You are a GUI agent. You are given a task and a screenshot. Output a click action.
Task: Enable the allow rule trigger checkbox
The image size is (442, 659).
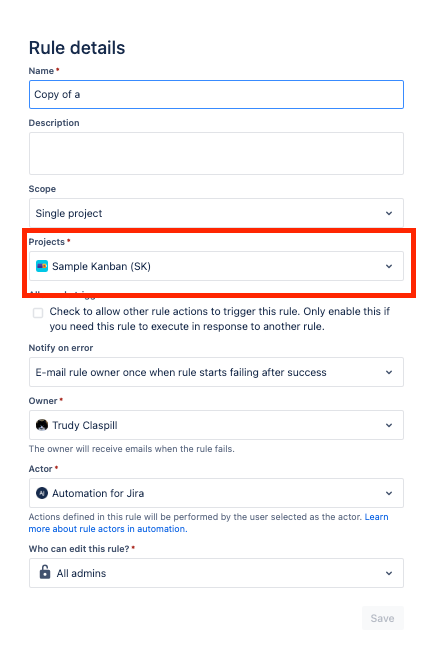[x=38, y=313]
